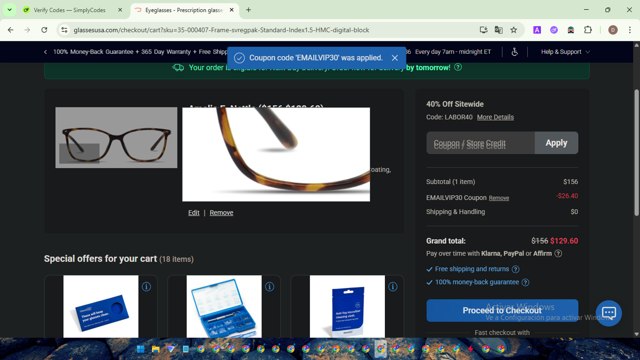The height and width of the screenshot is (360, 640).
Task: Open site information icon in address bar
Action: [64, 30]
